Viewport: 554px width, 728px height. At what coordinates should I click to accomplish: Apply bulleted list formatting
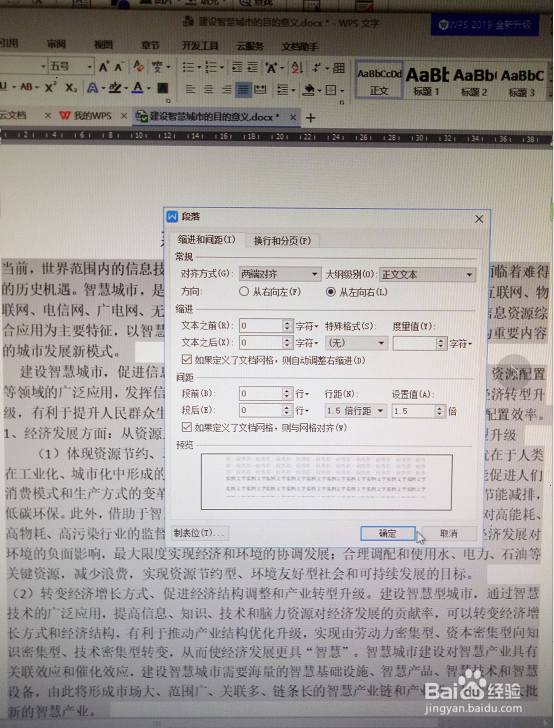coord(188,67)
